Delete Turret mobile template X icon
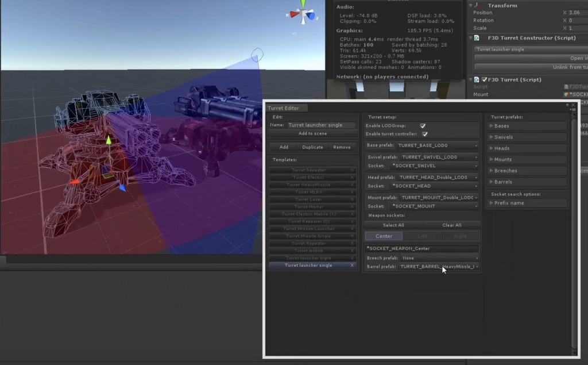 point(352,251)
